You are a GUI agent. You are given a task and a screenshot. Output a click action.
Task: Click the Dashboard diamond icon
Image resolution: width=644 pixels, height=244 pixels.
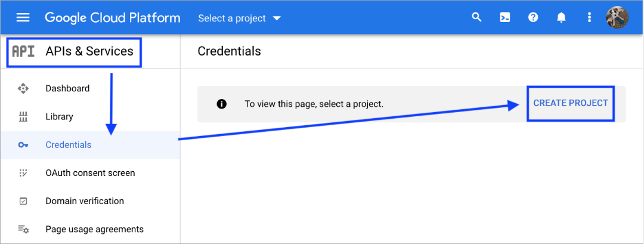pyautogui.click(x=23, y=88)
